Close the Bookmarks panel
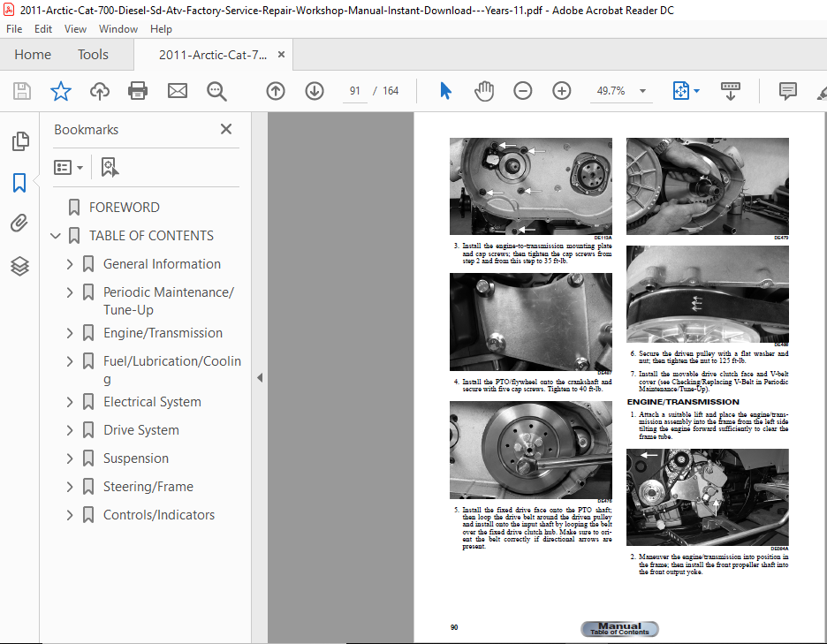This screenshot has width=827, height=644. [226, 129]
